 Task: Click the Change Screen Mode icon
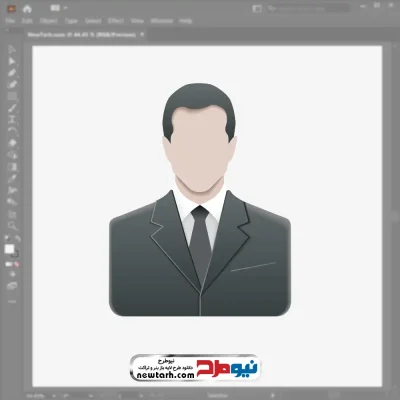pos(12,286)
